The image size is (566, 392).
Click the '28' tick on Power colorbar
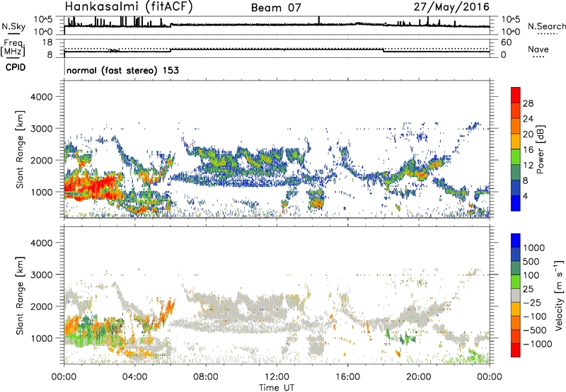pos(528,103)
